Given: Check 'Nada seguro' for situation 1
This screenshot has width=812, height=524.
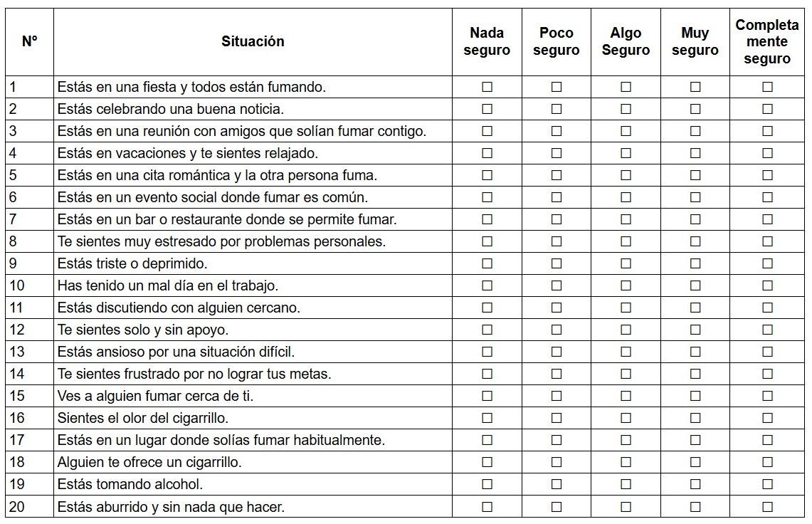Looking at the screenshot, I should pos(487,87).
